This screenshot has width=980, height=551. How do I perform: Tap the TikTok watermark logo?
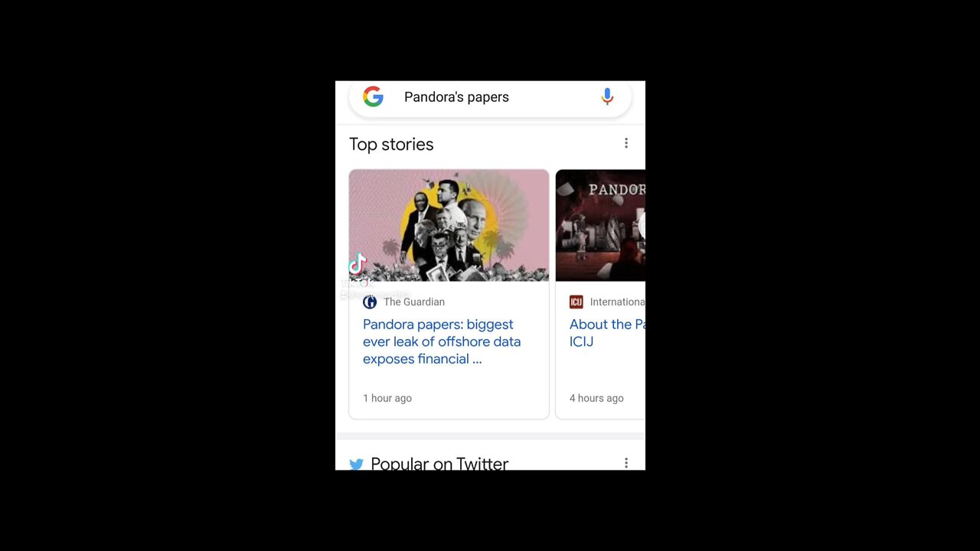point(358,265)
